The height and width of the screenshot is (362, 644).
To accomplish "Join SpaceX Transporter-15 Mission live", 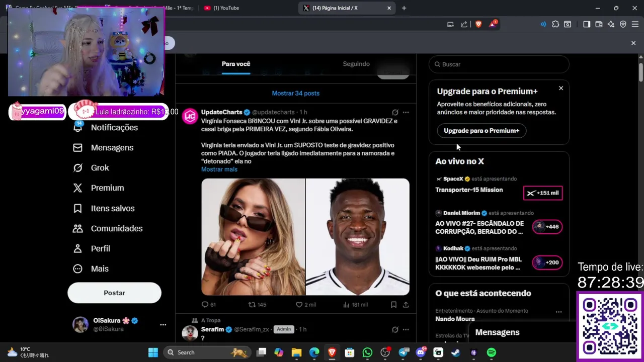I will point(469,190).
